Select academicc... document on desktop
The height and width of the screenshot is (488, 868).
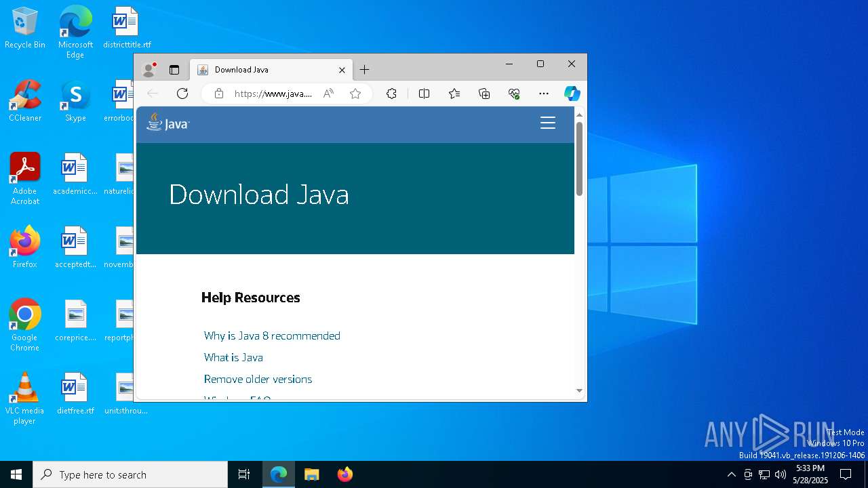tap(75, 175)
